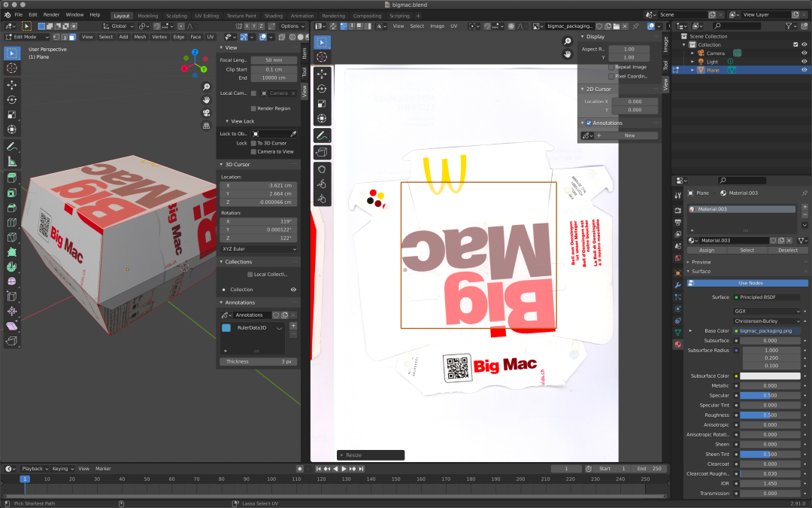Switch to the UV Editing workspace tab
This screenshot has height=508, width=812.
coord(207,16)
